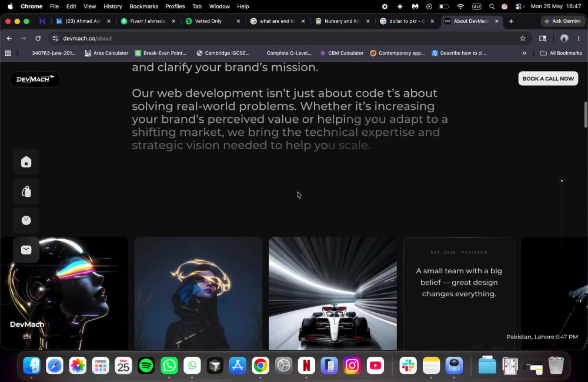Image resolution: width=588 pixels, height=382 pixels.
Task: Click the page progress indicator dot
Action: [x=562, y=180]
